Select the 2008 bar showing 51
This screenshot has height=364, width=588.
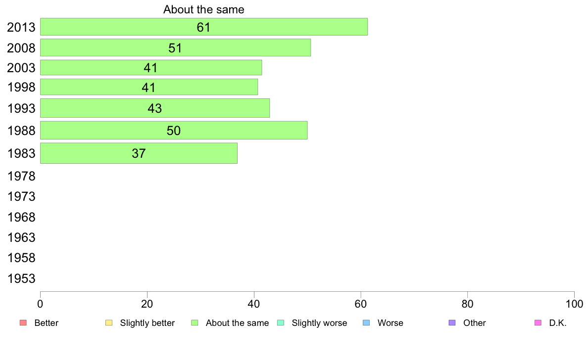176,47
